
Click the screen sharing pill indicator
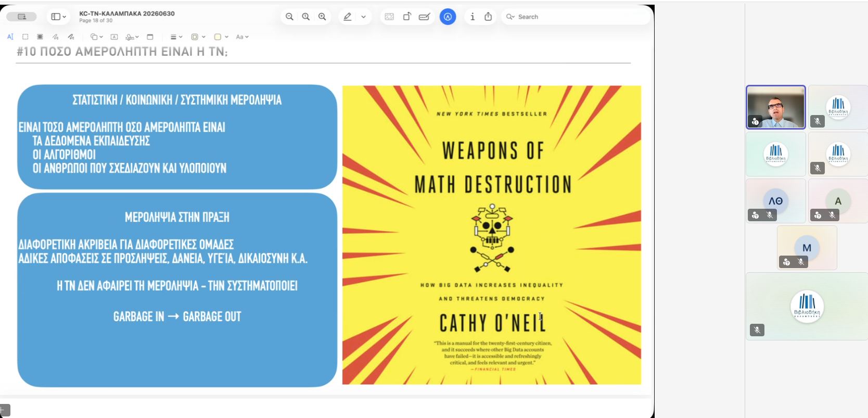click(21, 17)
